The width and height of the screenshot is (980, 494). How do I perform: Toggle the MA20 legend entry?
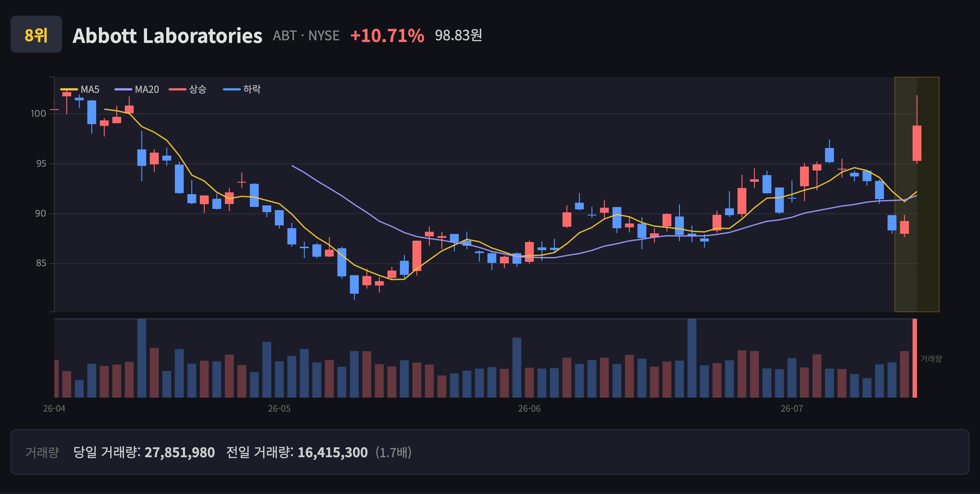(137, 90)
